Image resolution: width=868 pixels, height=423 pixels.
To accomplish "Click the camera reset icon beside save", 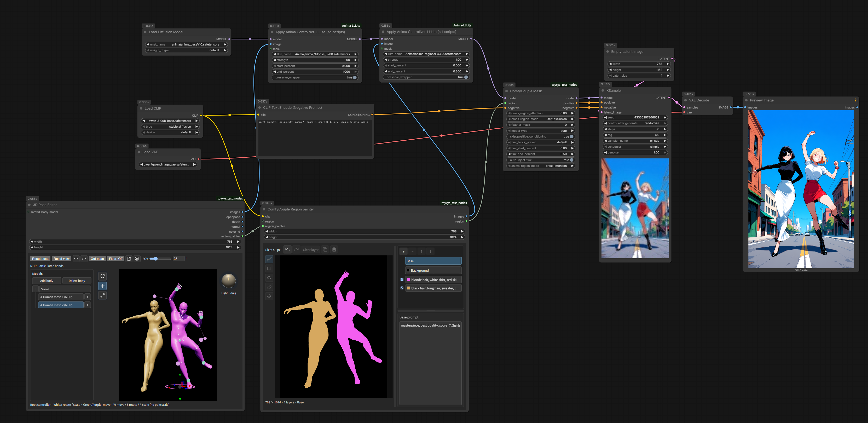I will pyautogui.click(x=137, y=259).
